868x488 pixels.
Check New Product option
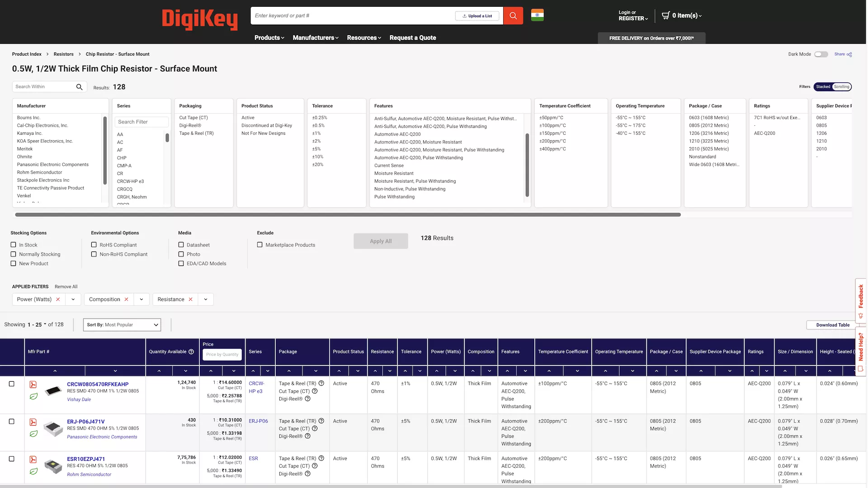point(13,263)
